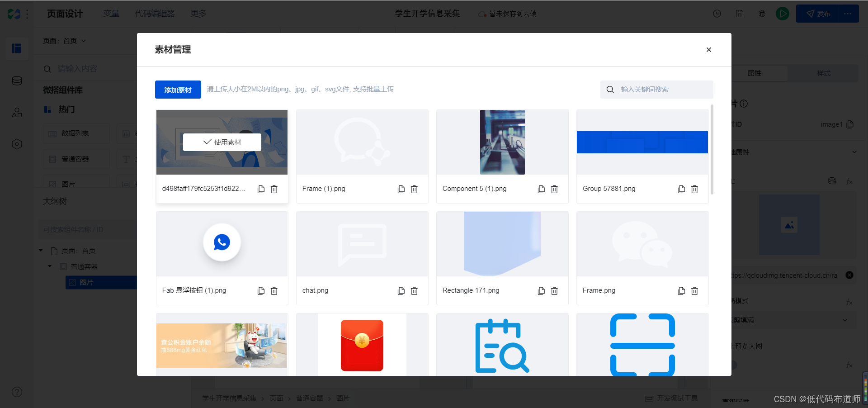Open the help question mark icon
Image resolution: width=868 pixels, height=408 pixels.
pyautogui.click(x=17, y=392)
